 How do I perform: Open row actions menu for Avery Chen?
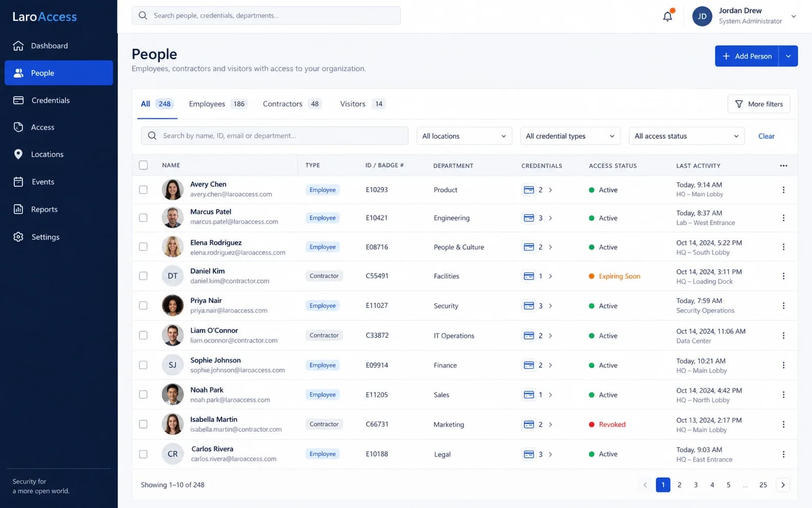pyautogui.click(x=783, y=190)
